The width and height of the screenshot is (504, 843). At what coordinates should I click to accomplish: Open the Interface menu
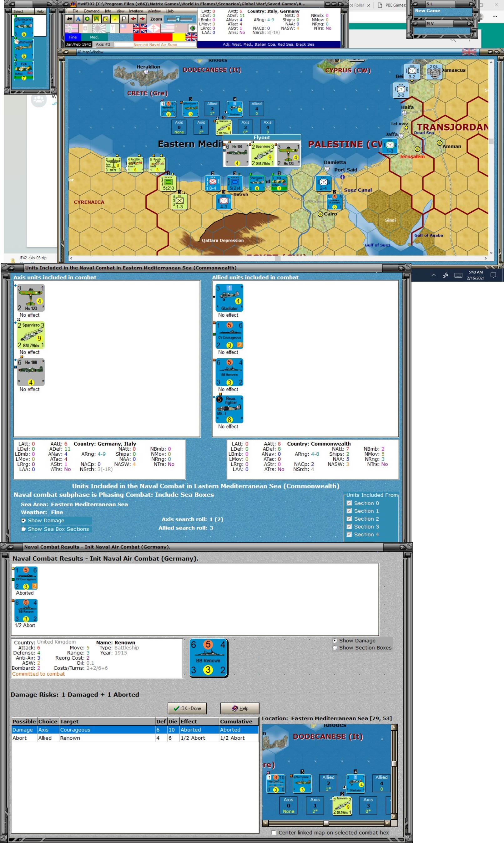coord(136,11)
